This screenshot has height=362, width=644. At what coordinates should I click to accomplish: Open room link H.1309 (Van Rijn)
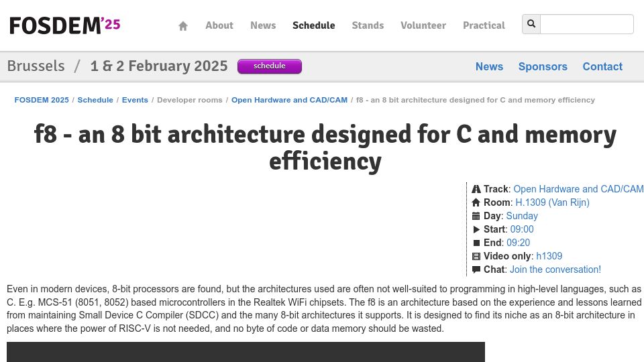tap(552, 202)
